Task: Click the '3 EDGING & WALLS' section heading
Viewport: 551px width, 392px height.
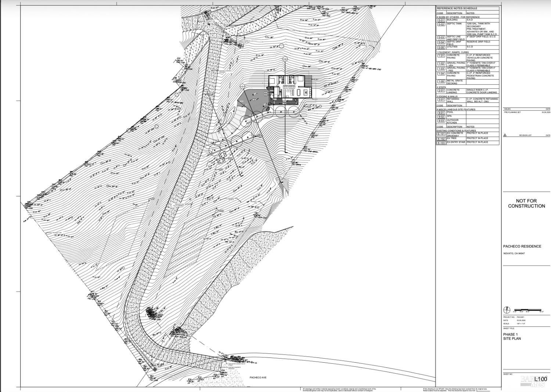Action: coord(447,97)
